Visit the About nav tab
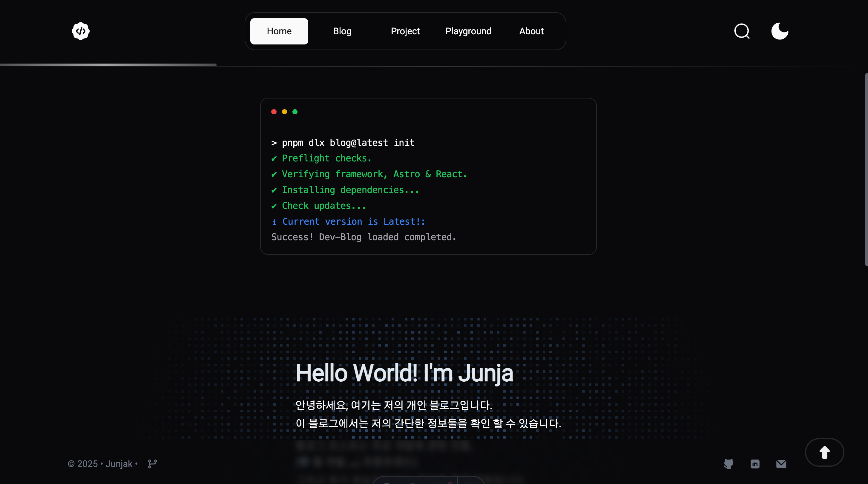 [x=531, y=31]
